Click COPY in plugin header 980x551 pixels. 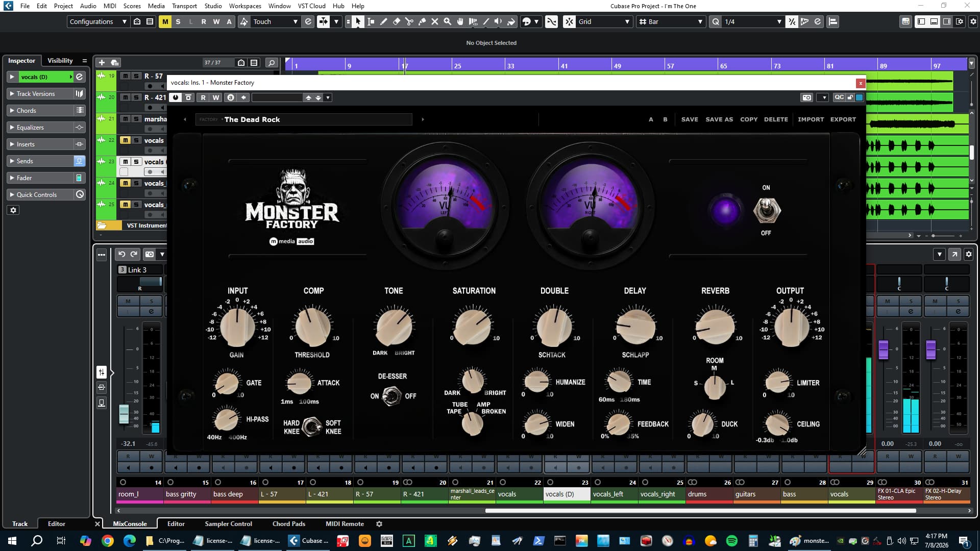[x=749, y=119]
